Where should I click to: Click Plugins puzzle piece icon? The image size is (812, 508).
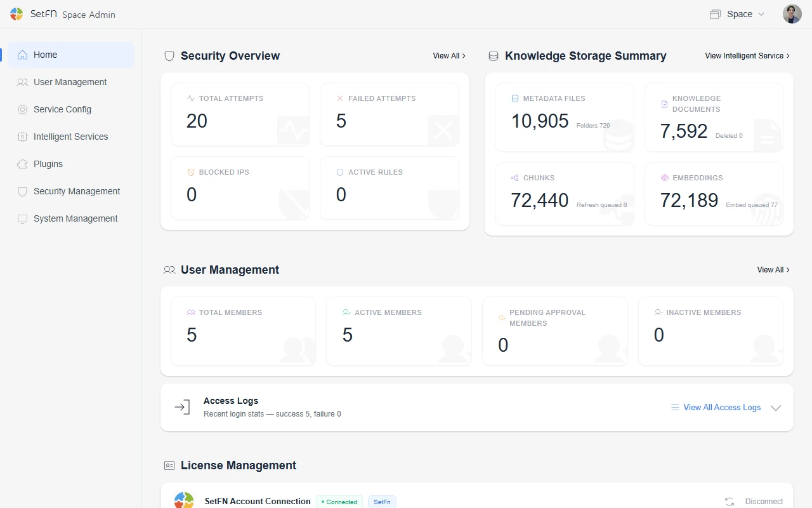click(x=23, y=164)
